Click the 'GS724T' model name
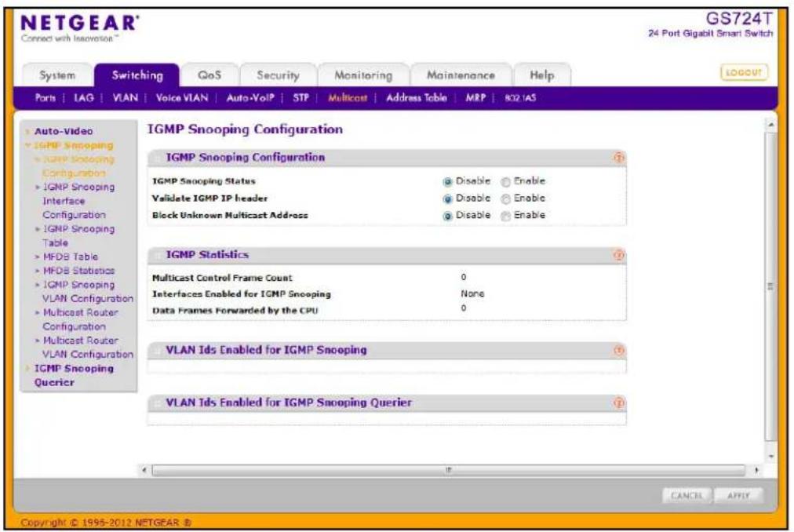Screen dimensions: 794x532 click(x=739, y=19)
